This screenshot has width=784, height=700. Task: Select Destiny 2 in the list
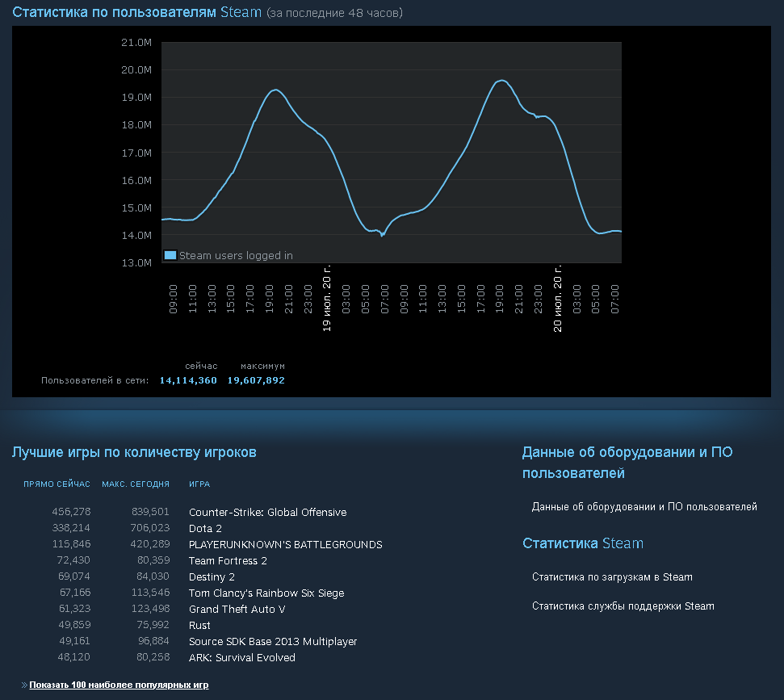(212, 576)
